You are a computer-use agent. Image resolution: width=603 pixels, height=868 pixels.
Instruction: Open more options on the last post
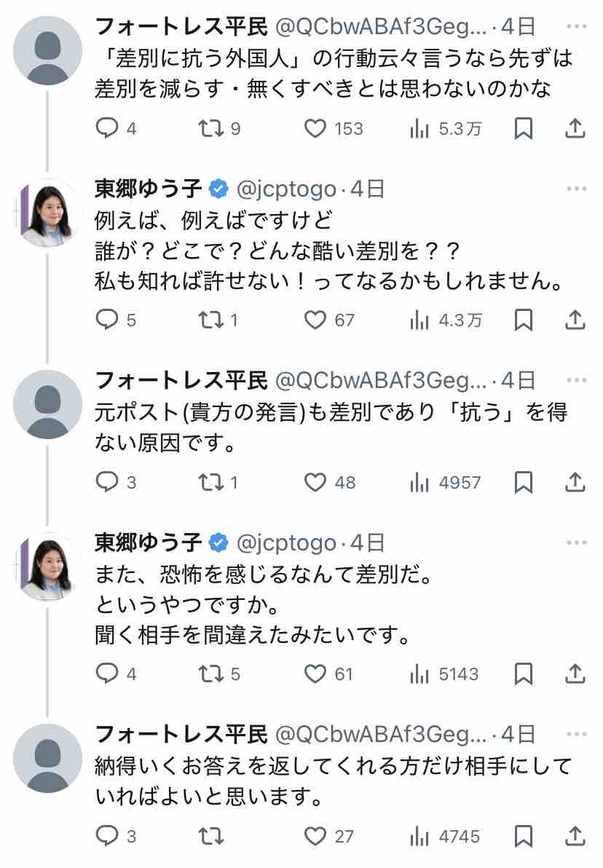pyautogui.click(x=576, y=734)
